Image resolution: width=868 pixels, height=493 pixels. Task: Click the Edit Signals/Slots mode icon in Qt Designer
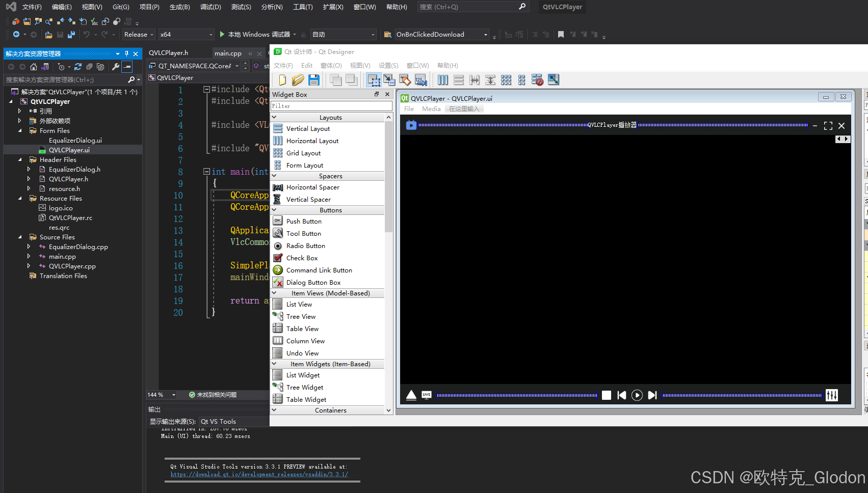point(389,80)
